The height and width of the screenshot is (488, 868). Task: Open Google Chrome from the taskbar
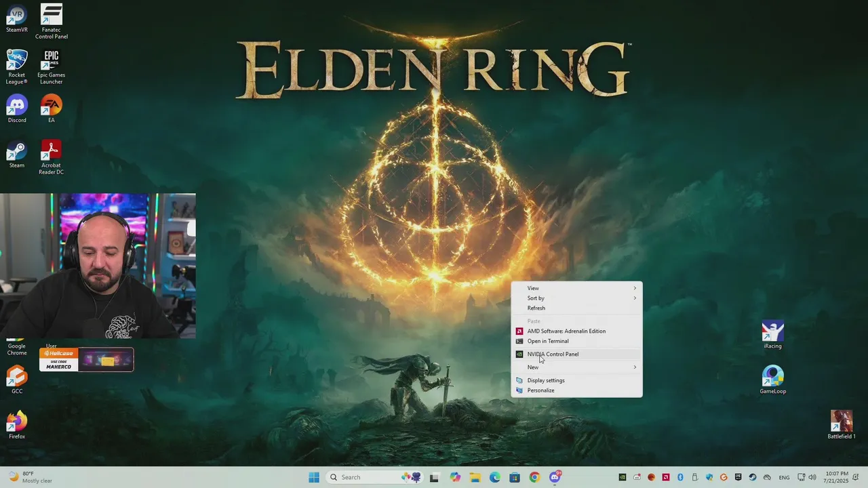[x=534, y=477]
